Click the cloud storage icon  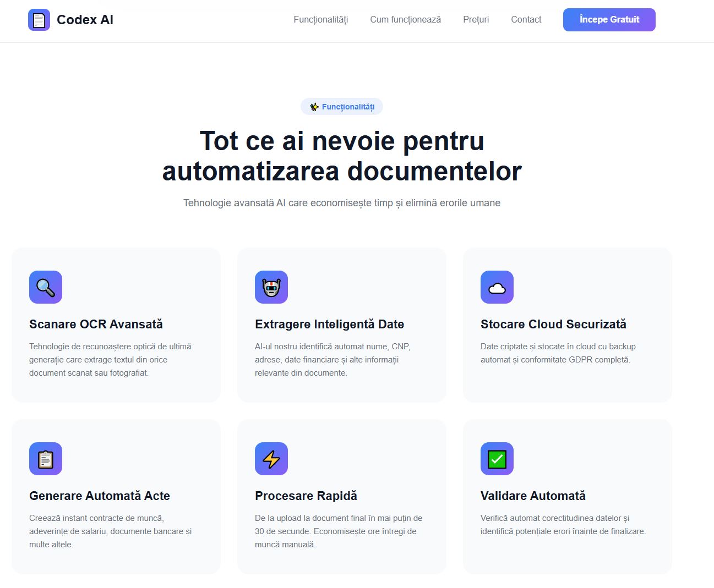(x=497, y=287)
